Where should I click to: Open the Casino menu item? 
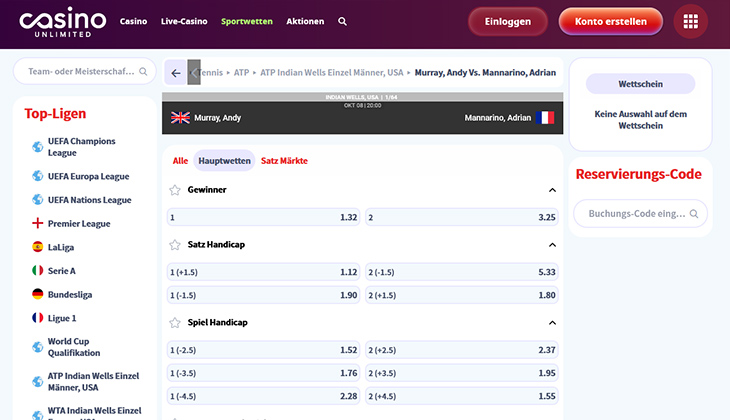(x=133, y=21)
